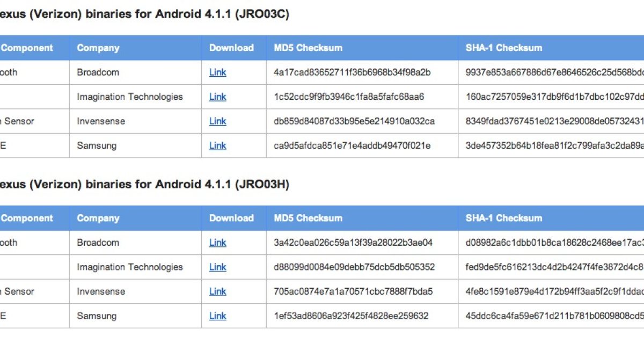The width and height of the screenshot is (644, 337).
Task: Open Imagination Technologies link in JRO03H table
Action: click(217, 267)
